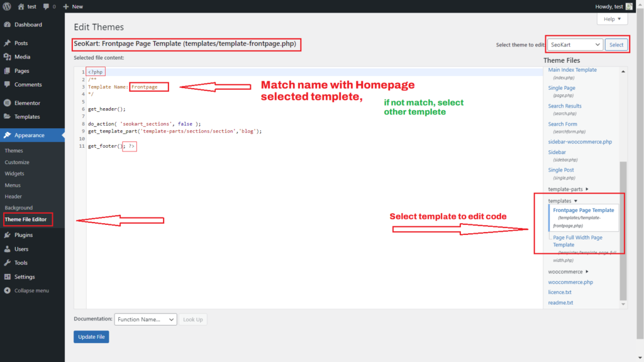Open the test site home icon
644x362 pixels.
coord(21,6)
